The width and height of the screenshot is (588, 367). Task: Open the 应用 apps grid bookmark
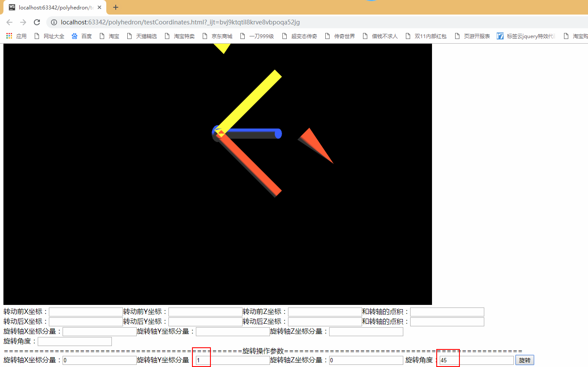click(16, 36)
